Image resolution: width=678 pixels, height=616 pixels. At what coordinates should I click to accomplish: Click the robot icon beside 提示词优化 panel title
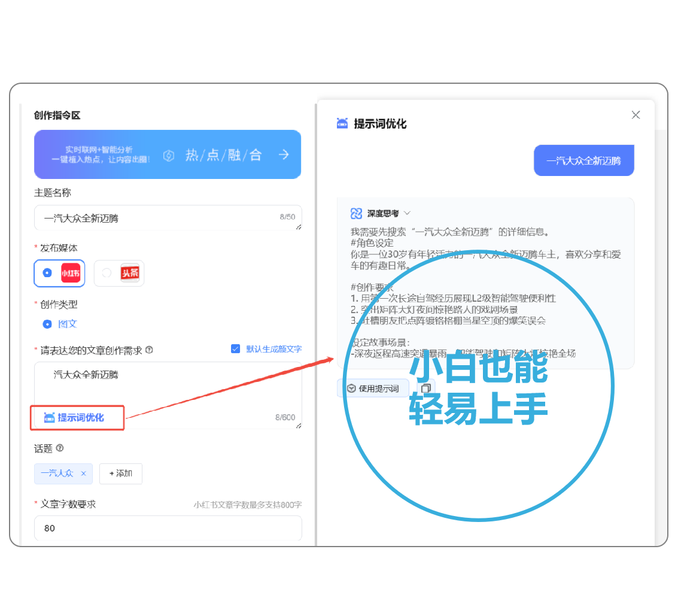(341, 123)
